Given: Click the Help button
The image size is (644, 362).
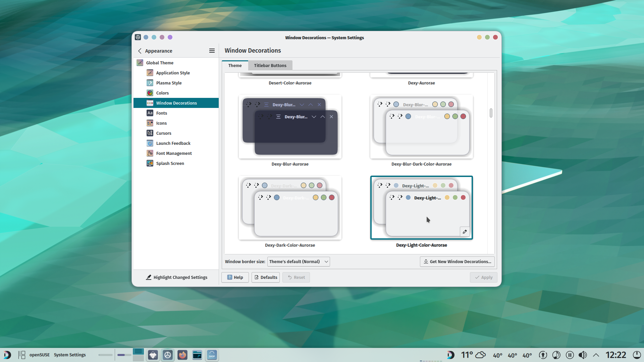Looking at the screenshot, I should [235, 277].
